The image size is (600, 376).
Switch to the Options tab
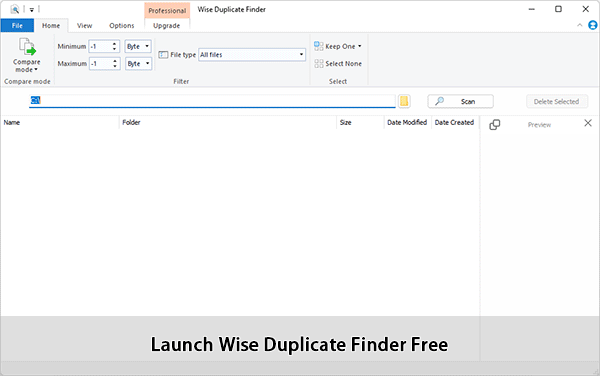[122, 26]
